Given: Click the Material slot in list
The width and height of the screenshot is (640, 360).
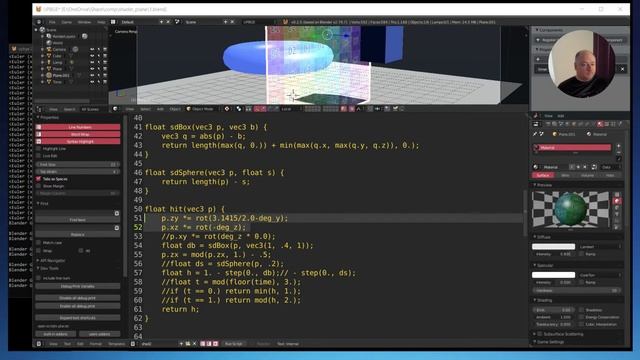Looking at the screenshot, I should click(x=572, y=148).
